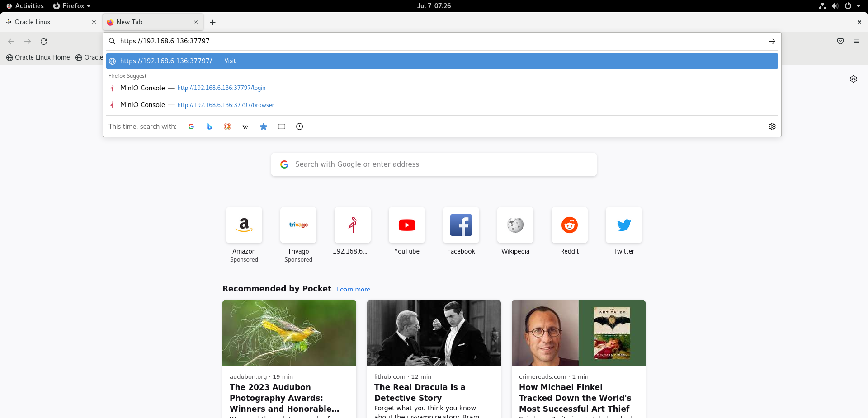
Task: Open The Real Dracula article title
Action: pyautogui.click(x=420, y=392)
